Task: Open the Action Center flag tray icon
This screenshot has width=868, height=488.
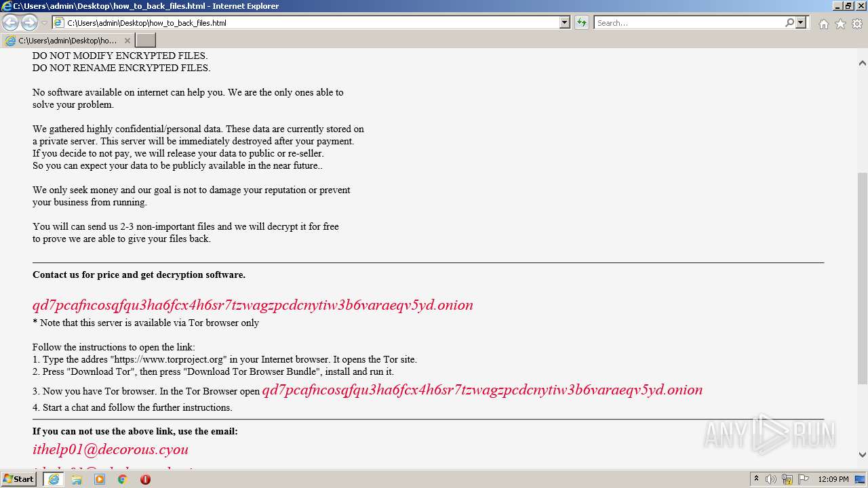Action: (x=804, y=479)
